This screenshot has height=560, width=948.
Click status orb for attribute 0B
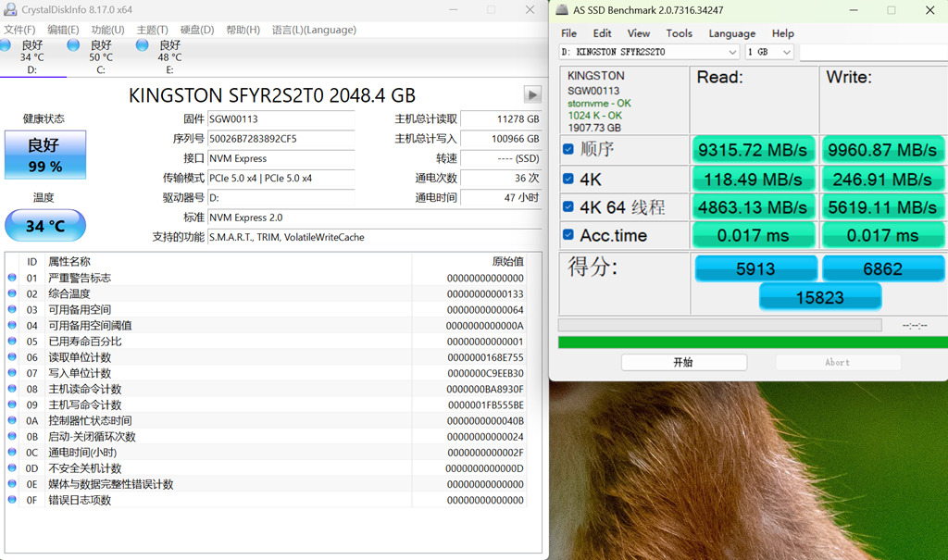click(12, 436)
